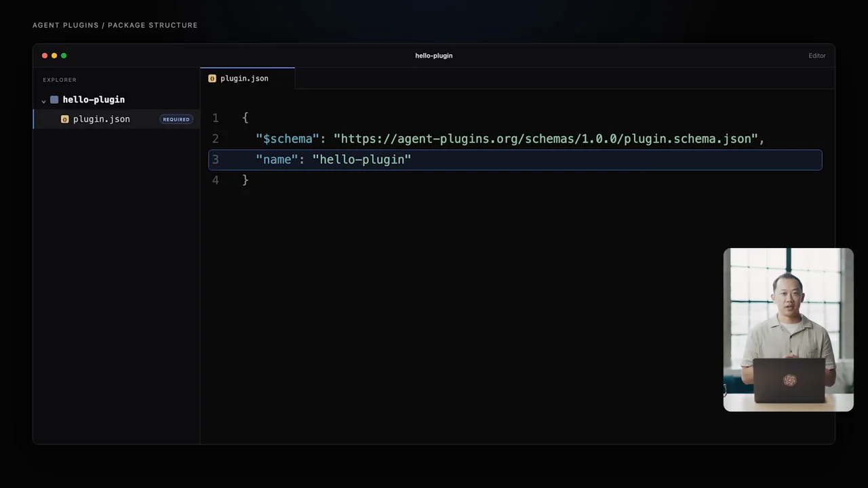
Task: Click the "hello-plugin" string value
Action: (x=362, y=159)
